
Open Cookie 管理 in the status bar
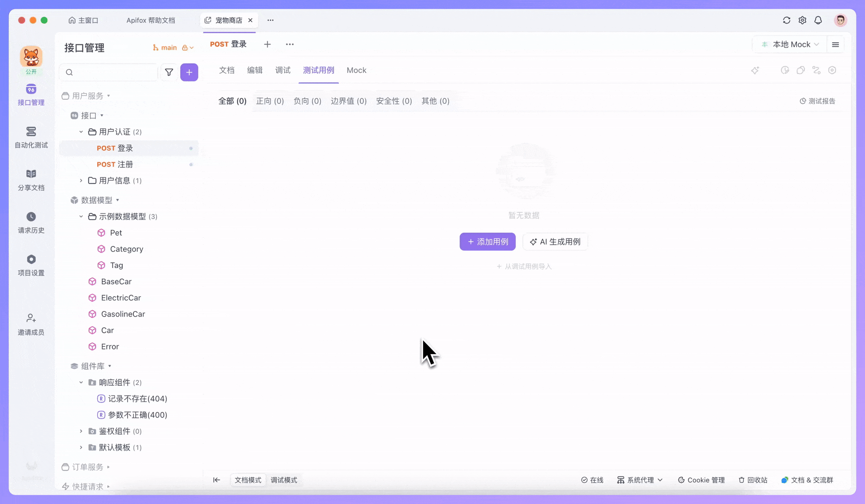point(701,480)
